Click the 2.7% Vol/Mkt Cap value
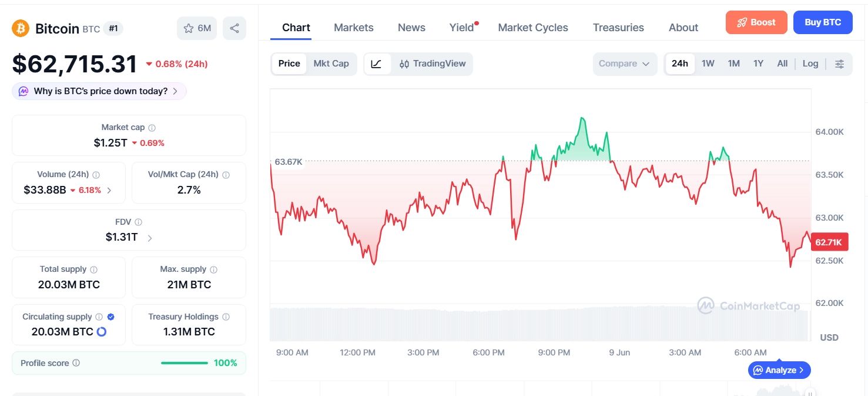Image resolution: width=868 pixels, height=396 pixels. click(x=189, y=190)
